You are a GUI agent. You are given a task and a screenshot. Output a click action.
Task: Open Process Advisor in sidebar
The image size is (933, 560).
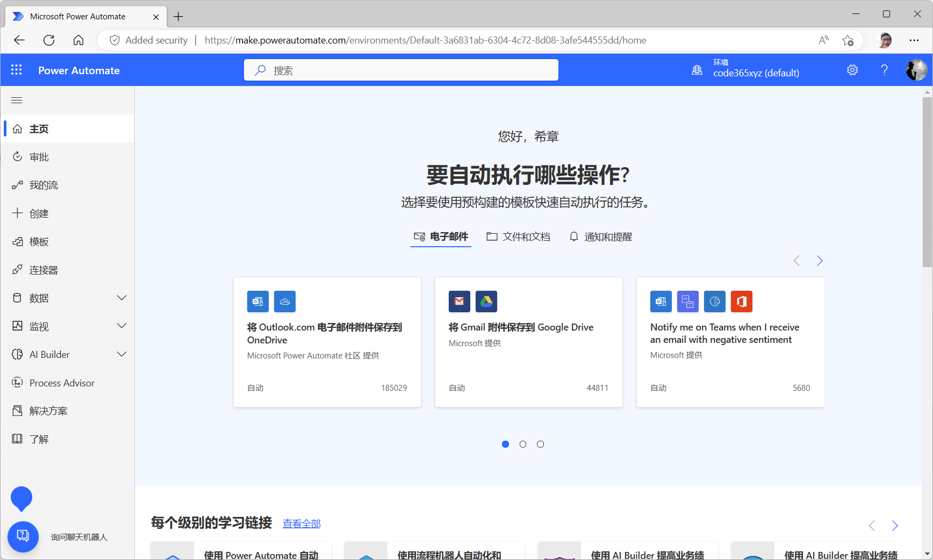click(x=67, y=383)
